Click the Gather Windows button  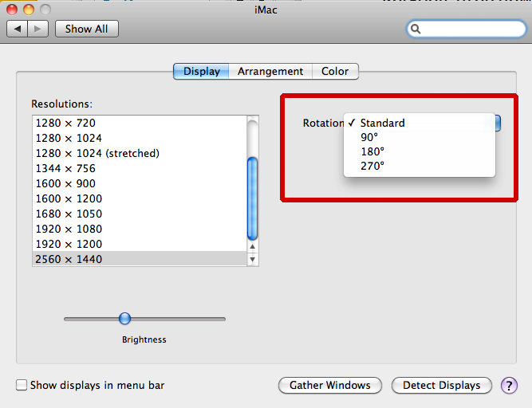click(330, 386)
